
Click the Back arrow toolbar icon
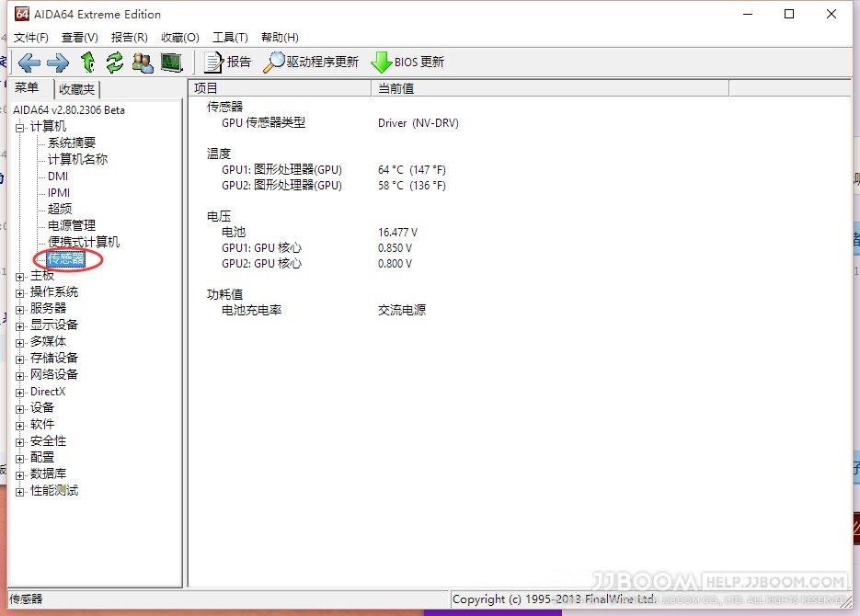click(x=29, y=63)
